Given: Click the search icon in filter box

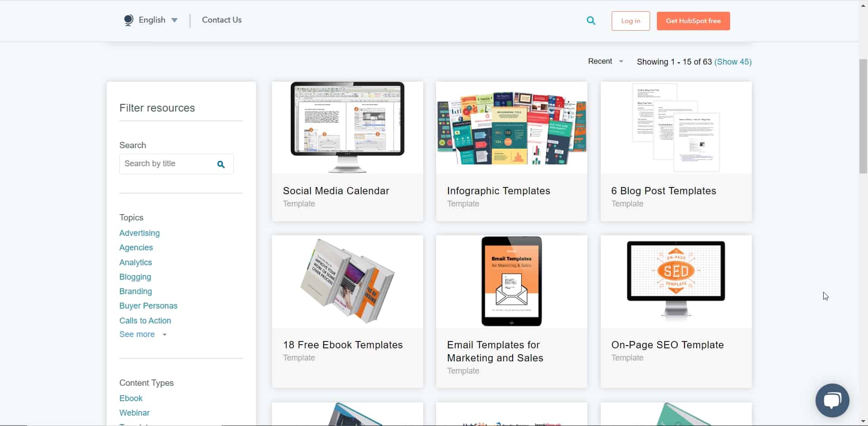Looking at the screenshot, I should click(221, 164).
